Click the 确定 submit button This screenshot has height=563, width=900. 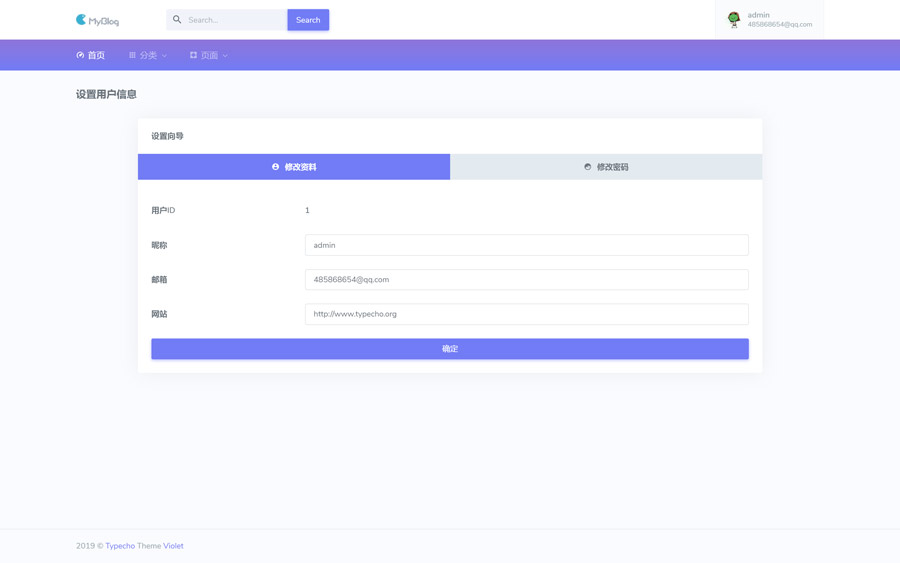pyautogui.click(x=450, y=349)
